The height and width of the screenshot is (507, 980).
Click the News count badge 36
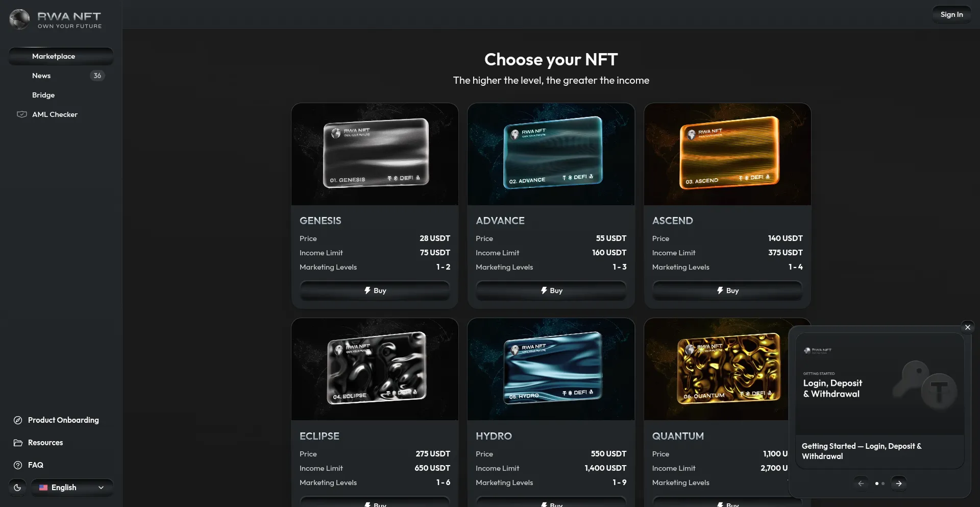tap(97, 76)
